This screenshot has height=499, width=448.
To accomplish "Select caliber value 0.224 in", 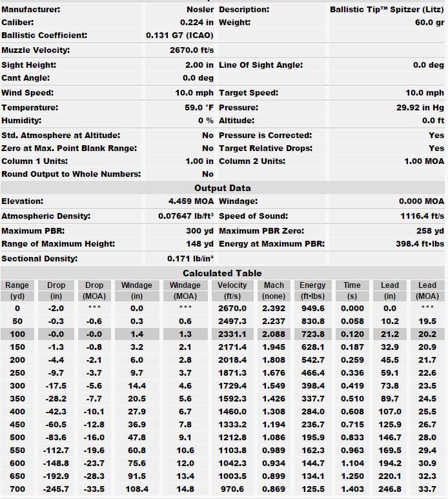I will click(197, 23).
